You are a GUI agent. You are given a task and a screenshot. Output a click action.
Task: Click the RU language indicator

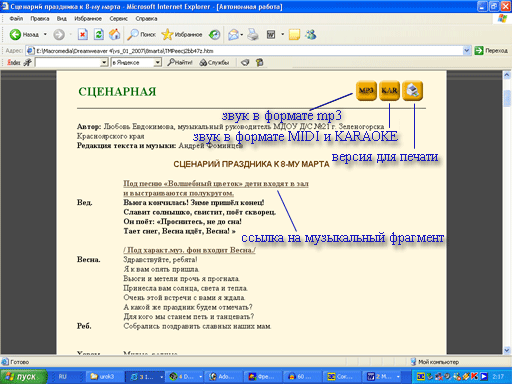[x=62, y=377]
